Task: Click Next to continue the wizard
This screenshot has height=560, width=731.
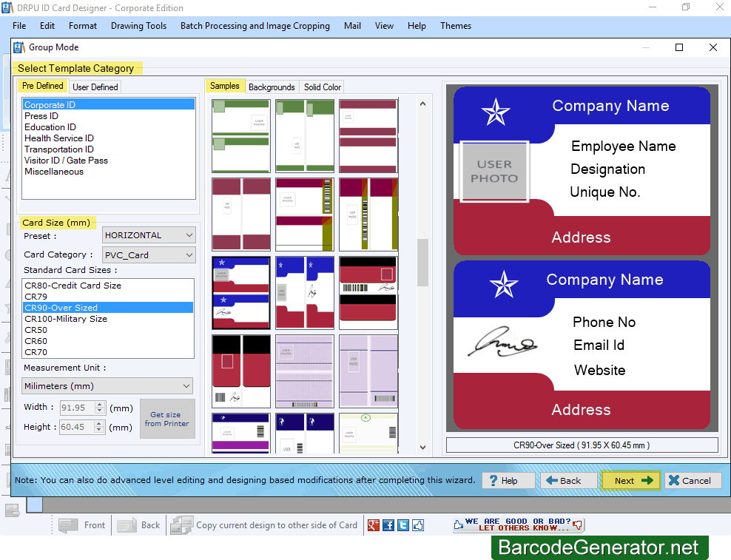Action: point(631,480)
